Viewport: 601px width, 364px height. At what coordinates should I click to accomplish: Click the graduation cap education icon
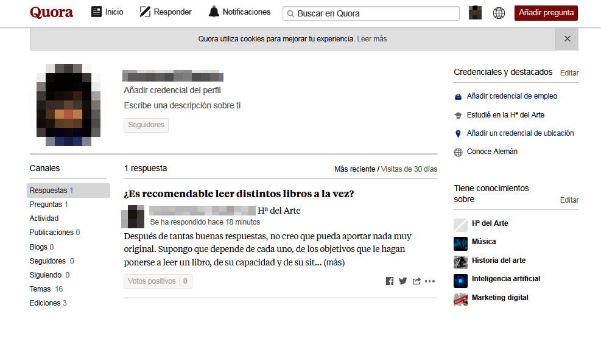click(458, 114)
